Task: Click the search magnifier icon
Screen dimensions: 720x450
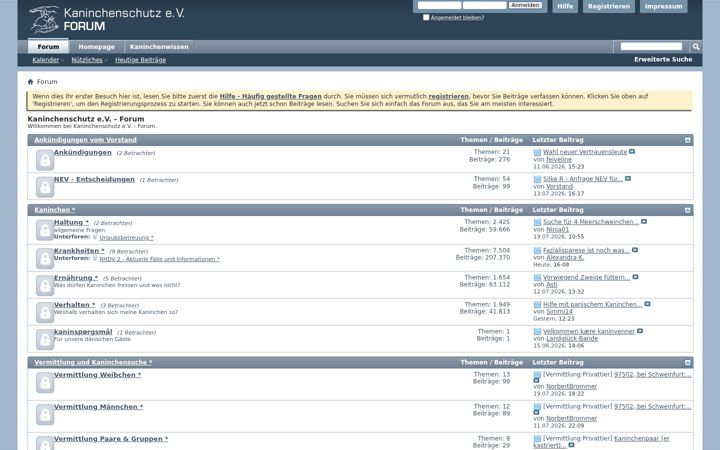Action: tap(696, 46)
